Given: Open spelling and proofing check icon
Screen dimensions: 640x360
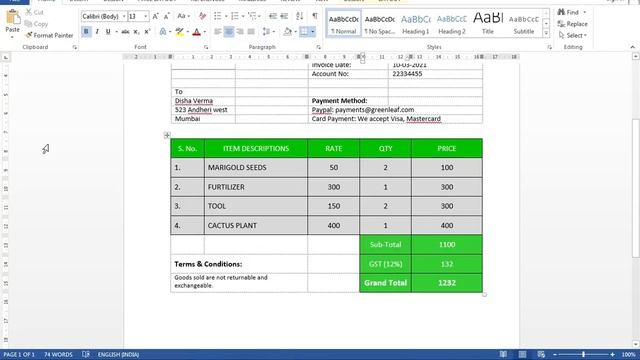Looking at the screenshot, I should [86, 354].
